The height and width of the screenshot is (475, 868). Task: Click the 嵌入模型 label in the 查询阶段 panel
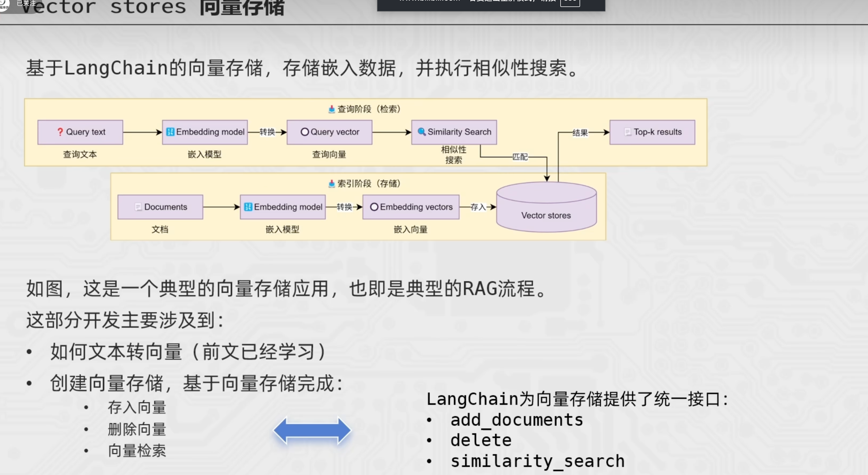click(x=204, y=154)
